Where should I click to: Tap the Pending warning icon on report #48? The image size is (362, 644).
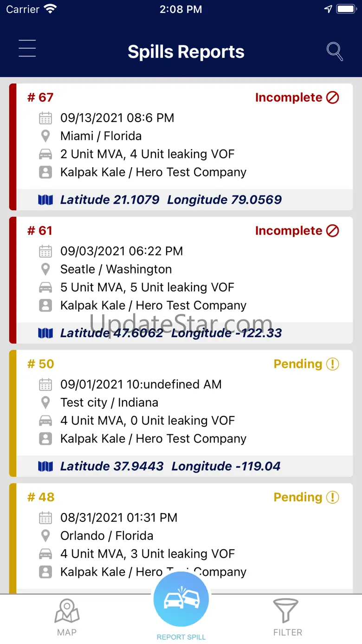click(333, 497)
